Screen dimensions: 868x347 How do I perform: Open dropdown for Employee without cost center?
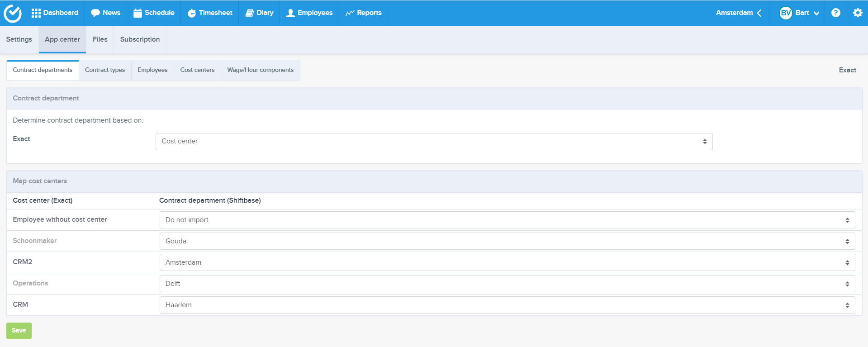tap(507, 220)
